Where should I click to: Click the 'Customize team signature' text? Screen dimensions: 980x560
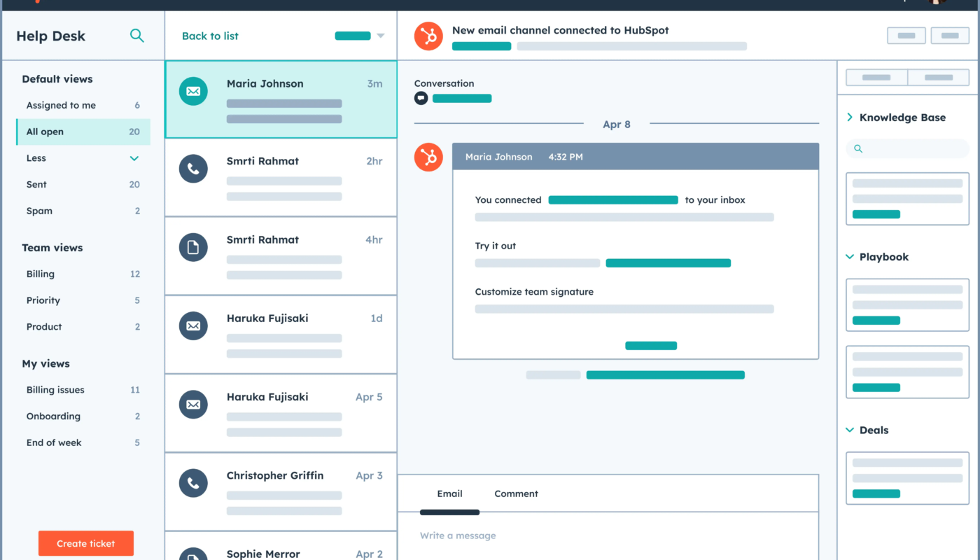point(534,292)
